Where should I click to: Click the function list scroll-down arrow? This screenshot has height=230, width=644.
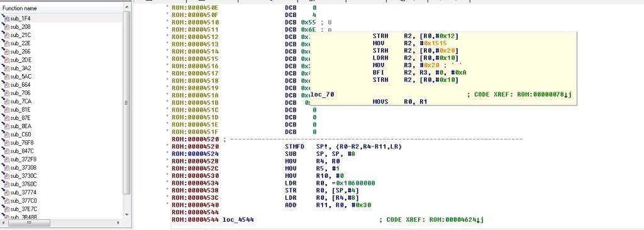pyautogui.click(x=126, y=215)
